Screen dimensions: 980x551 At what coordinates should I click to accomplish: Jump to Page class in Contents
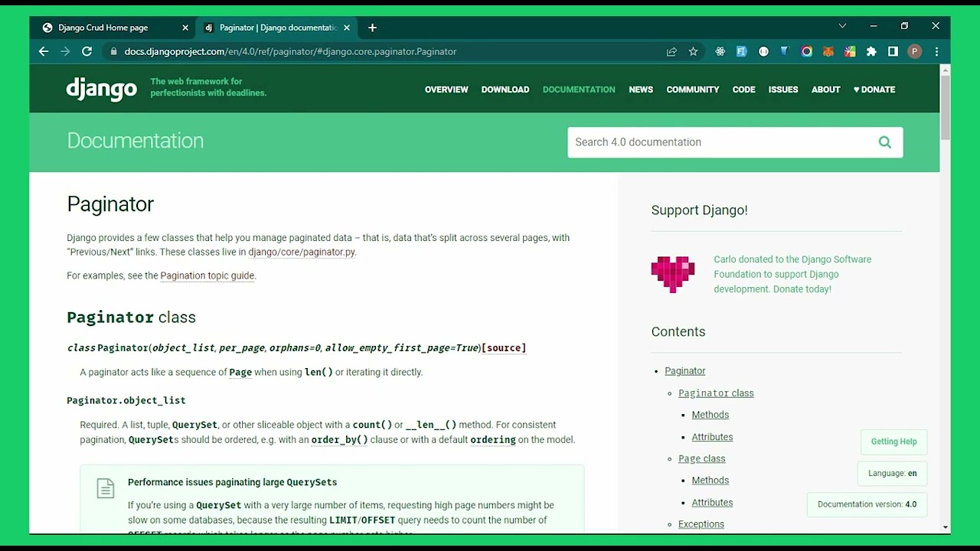pos(702,458)
